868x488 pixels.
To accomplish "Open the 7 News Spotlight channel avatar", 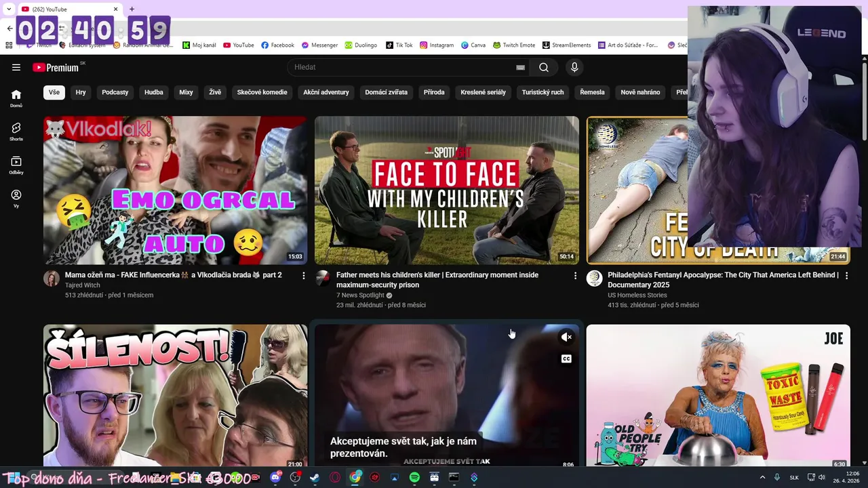I will (x=323, y=279).
